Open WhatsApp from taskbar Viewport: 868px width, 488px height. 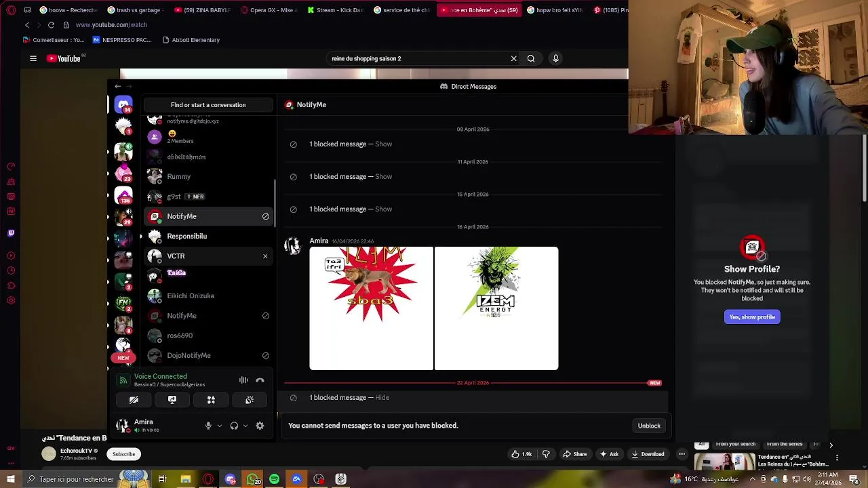(x=252, y=479)
